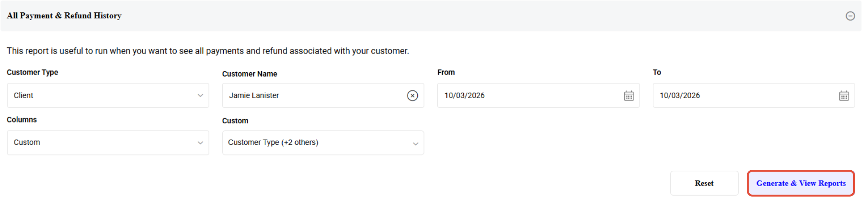Image resolution: width=868 pixels, height=209 pixels.
Task: Clear the Jamie Lanister customer name
Action: click(412, 96)
